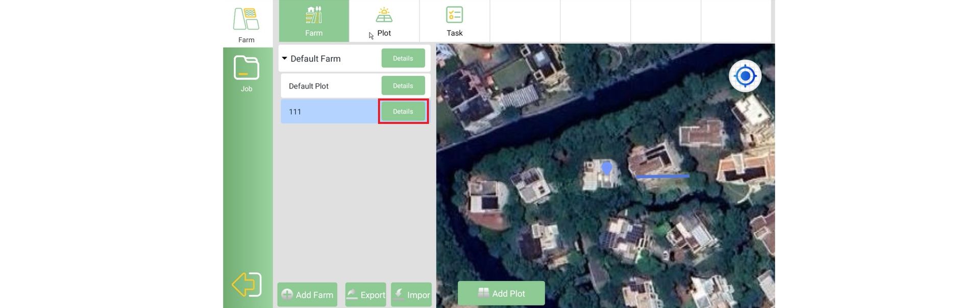The width and height of the screenshot is (980, 308).
Task: Switch to the green Farm tab
Action: tap(314, 21)
